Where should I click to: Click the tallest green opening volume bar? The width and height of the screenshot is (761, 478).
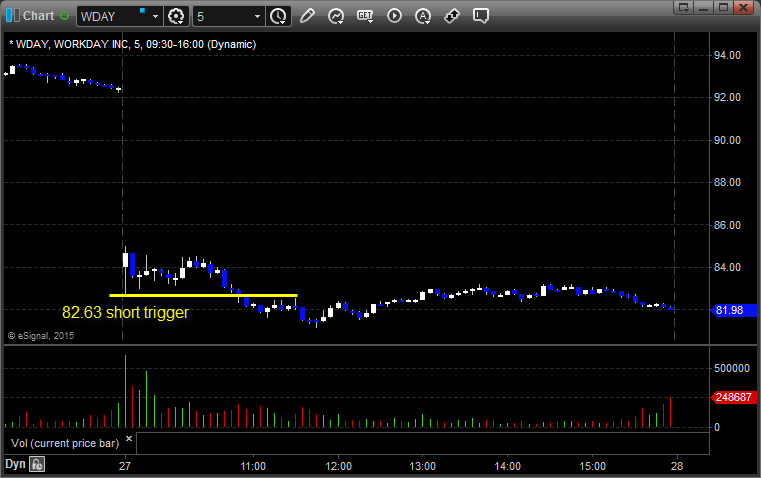point(125,391)
